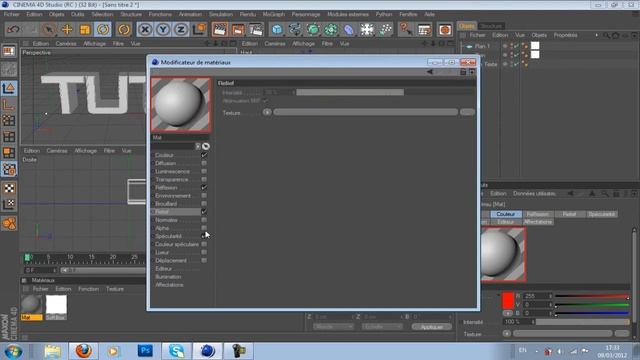640x360 pixels.
Task: Select the Rotate tool icon
Action: point(103,29)
